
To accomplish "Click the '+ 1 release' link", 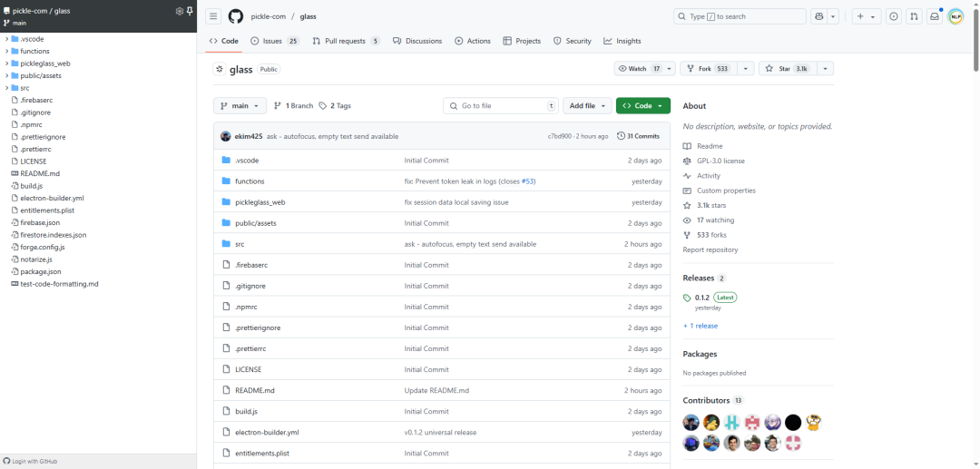I will (700, 326).
